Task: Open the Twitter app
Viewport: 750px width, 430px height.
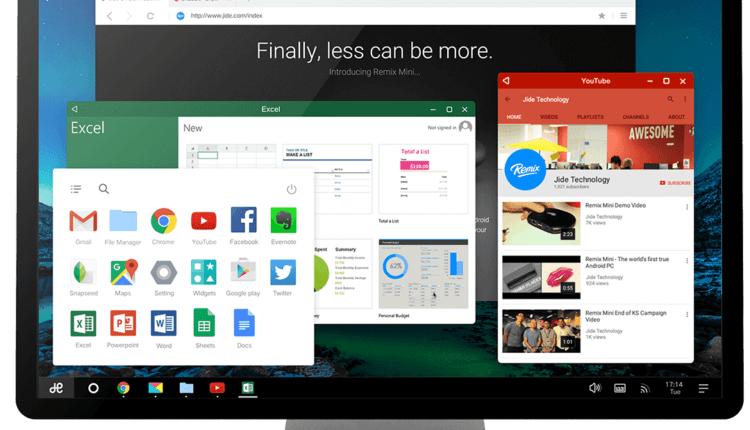Action: pyautogui.click(x=283, y=272)
